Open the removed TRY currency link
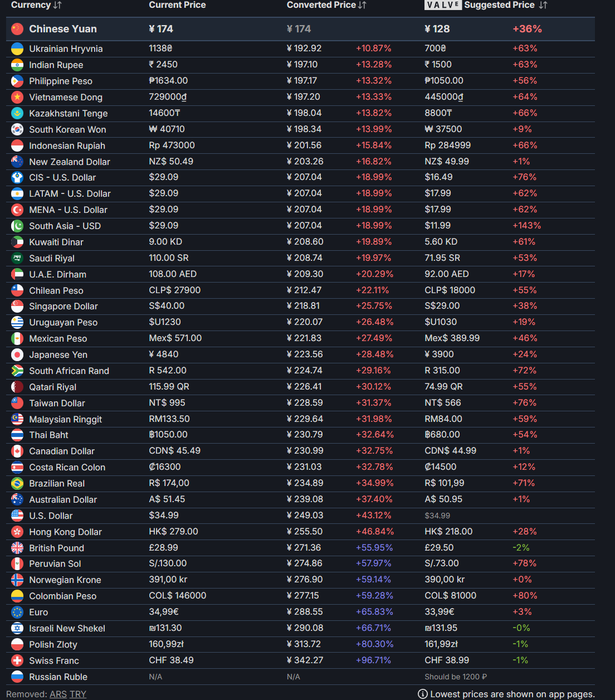Viewport: 615px width, 700px height. [78, 694]
